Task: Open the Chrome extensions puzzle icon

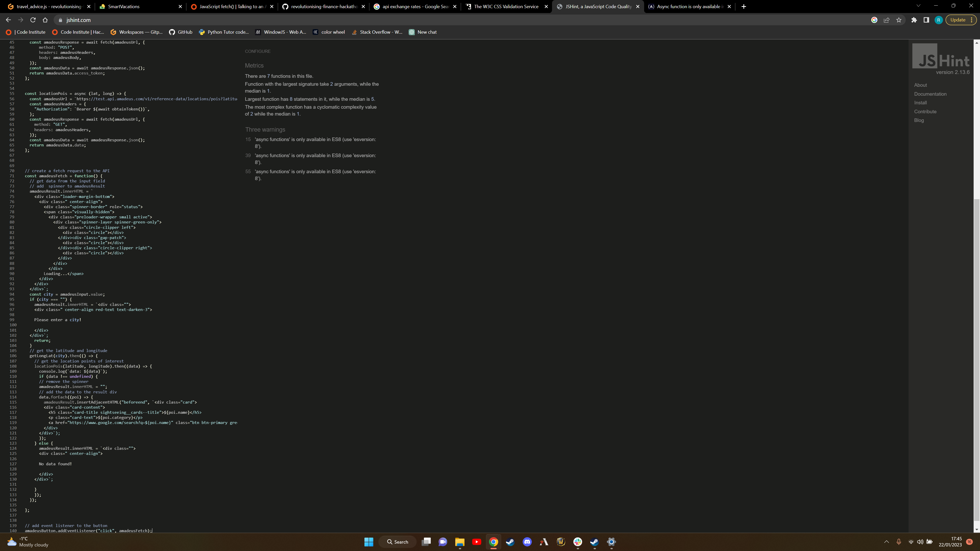Action: (914, 20)
